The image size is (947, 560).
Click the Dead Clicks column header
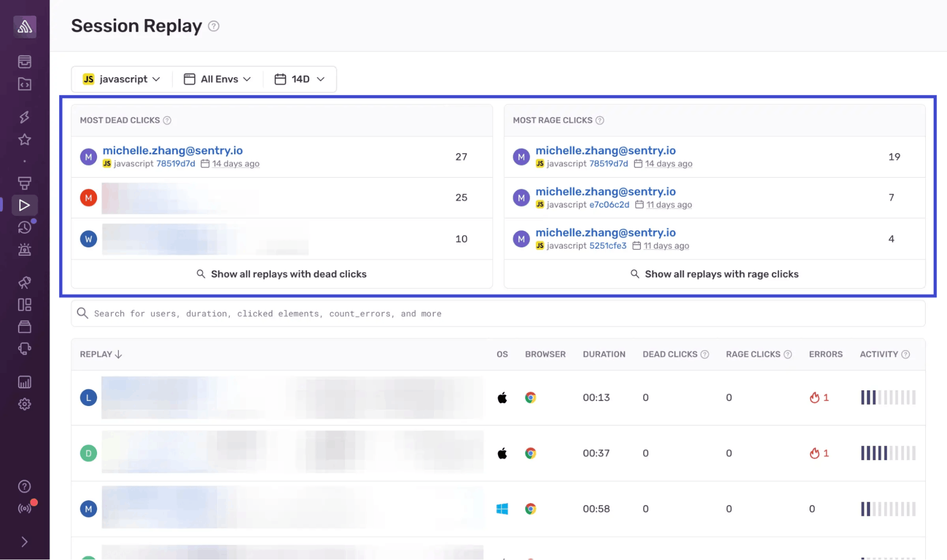(x=670, y=354)
